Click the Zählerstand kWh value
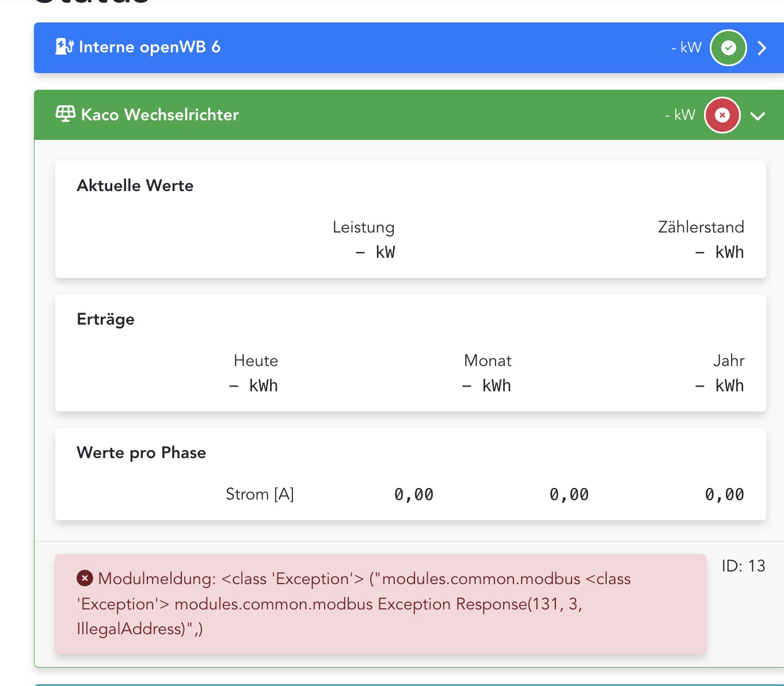784x686 pixels. pyautogui.click(x=719, y=252)
